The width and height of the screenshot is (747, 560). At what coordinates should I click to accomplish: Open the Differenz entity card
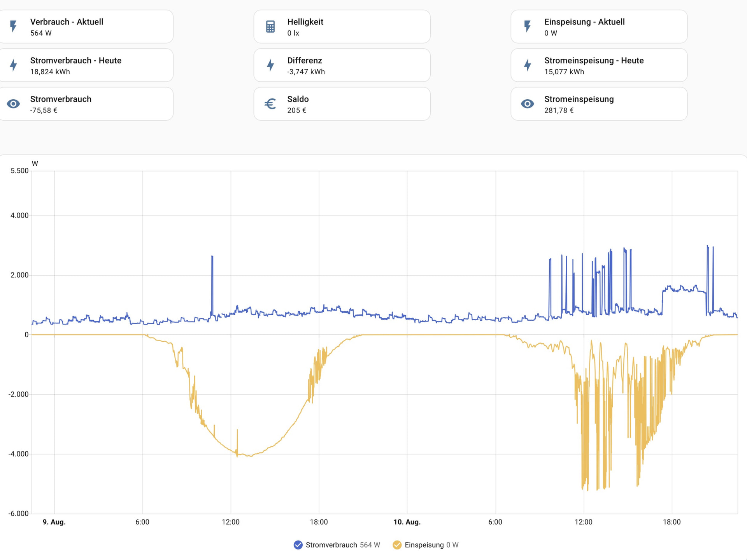(x=342, y=65)
